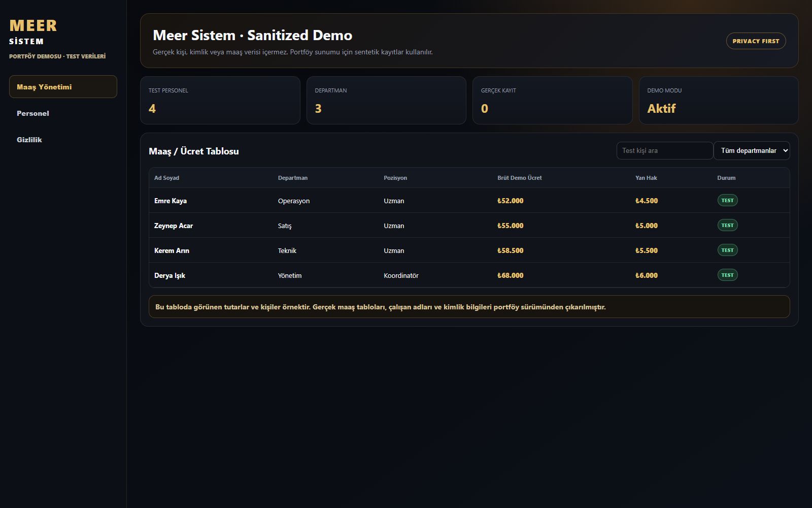812x508 pixels.
Task: Select the name Emre Kaya
Action: click(171, 201)
